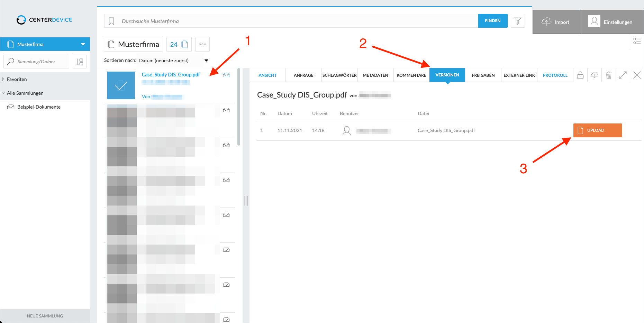Delete document with trash icon
Image resolution: width=644 pixels, height=323 pixels.
click(609, 75)
